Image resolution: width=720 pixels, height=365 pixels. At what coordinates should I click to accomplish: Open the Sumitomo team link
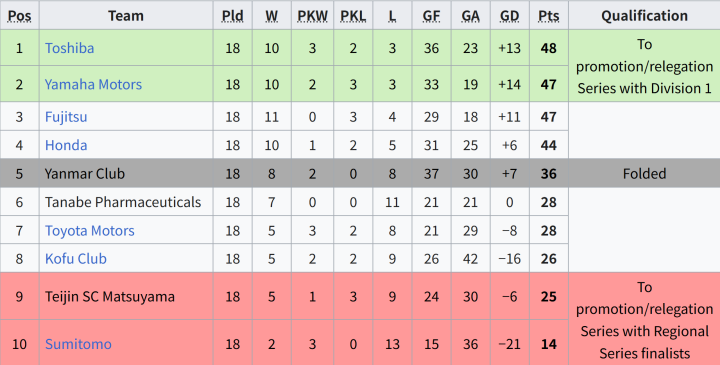pos(78,344)
